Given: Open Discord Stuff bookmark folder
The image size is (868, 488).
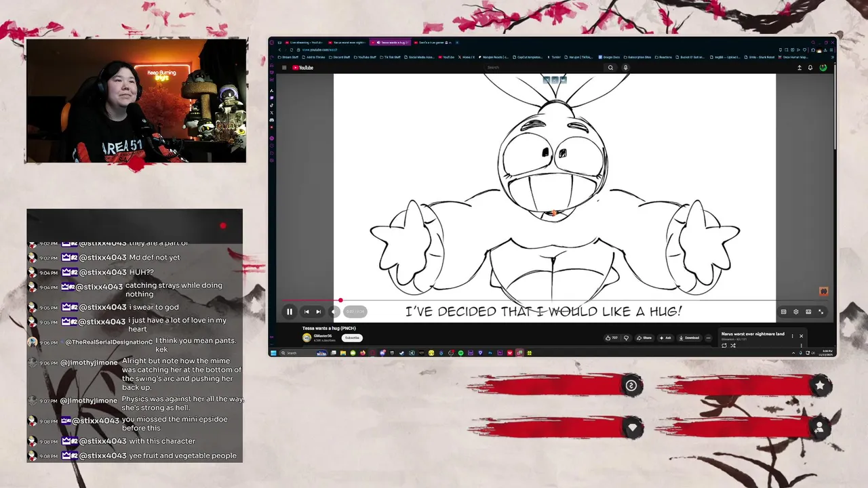Looking at the screenshot, I should pyautogui.click(x=339, y=58).
